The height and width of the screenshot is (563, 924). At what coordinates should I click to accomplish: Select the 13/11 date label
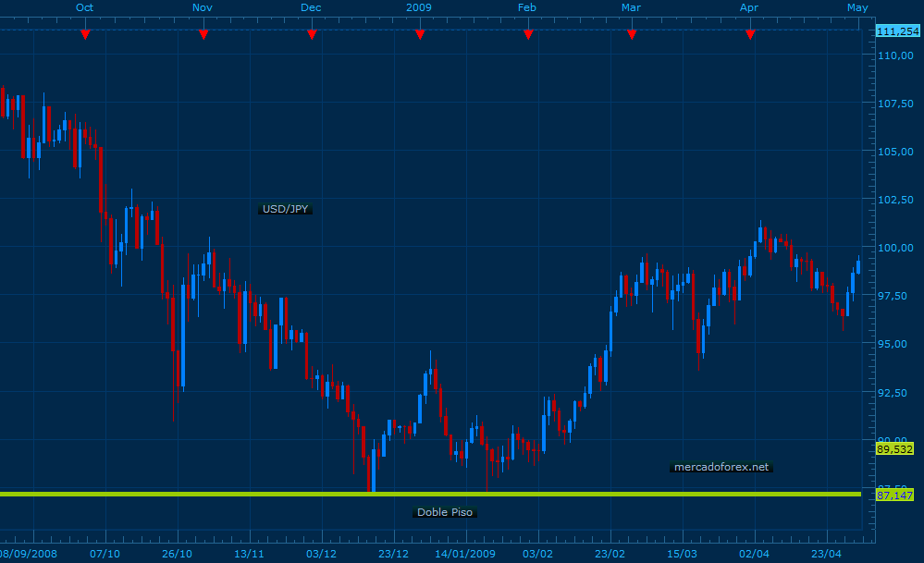point(249,554)
